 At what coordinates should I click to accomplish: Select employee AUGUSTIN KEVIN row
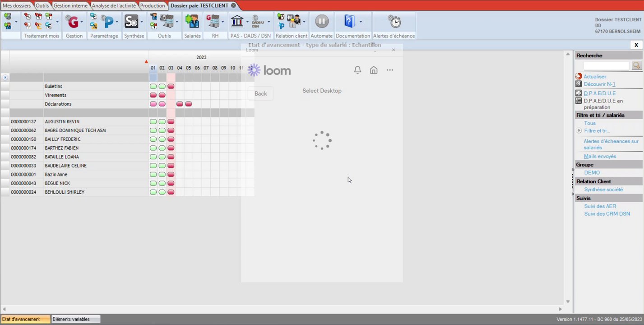127,121
